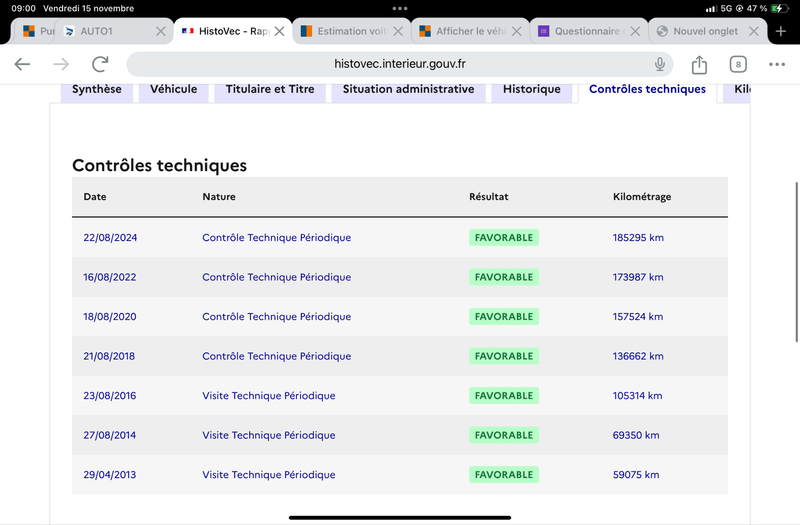
Task: Tap the three-dot multitasking control at top
Action: click(400, 9)
